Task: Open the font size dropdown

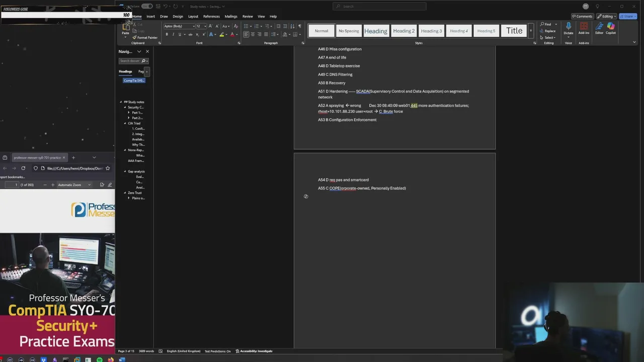Action: point(205,26)
